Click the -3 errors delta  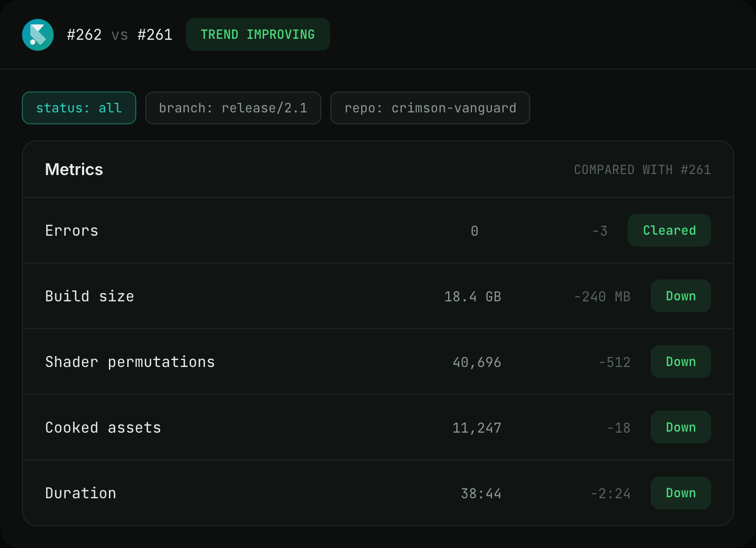click(x=600, y=231)
